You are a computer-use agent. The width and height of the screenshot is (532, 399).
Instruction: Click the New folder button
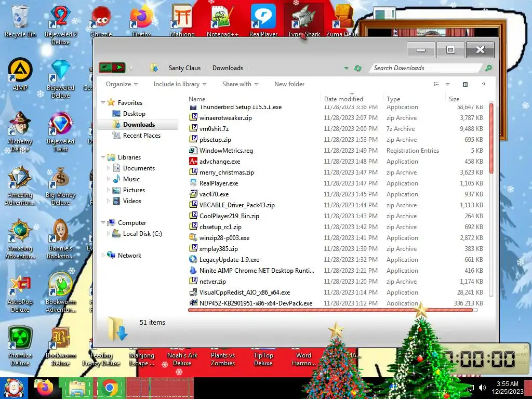pyautogui.click(x=289, y=84)
